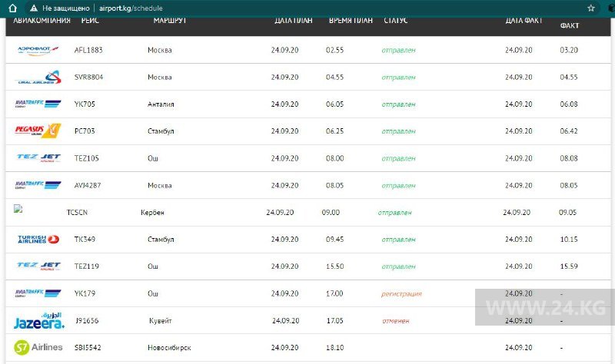Click the browser home icon
The width and height of the screenshot is (615, 364).
[13, 8]
